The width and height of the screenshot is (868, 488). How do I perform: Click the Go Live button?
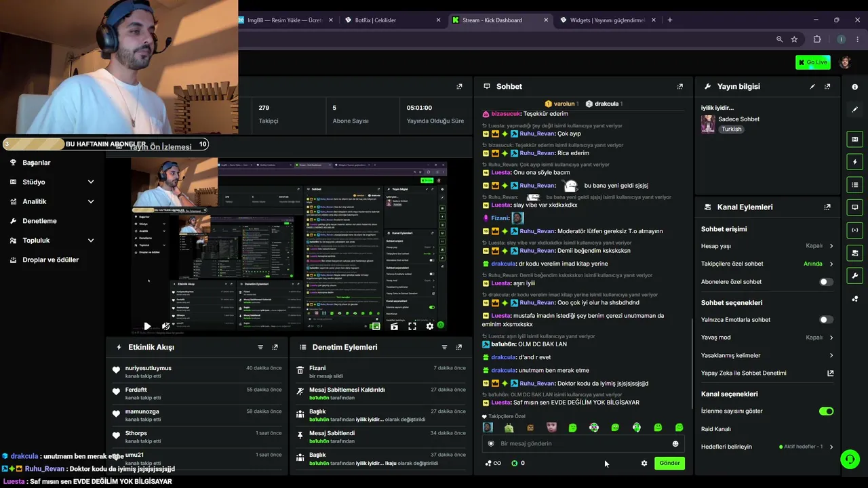(812, 62)
